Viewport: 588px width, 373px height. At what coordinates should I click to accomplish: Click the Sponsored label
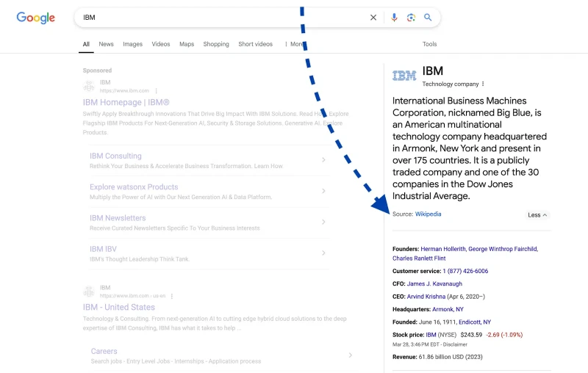pos(97,70)
